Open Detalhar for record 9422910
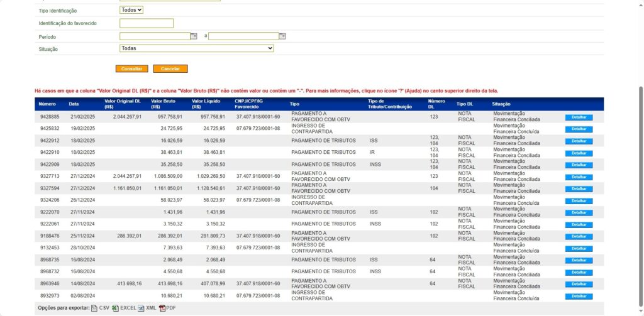Screen dimensions: 644x316 (x=578, y=153)
